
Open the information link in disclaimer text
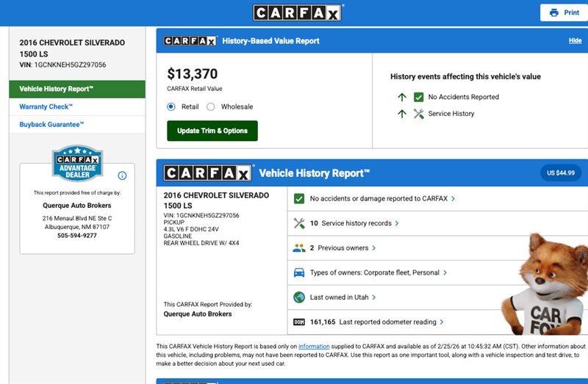pyautogui.click(x=314, y=346)
